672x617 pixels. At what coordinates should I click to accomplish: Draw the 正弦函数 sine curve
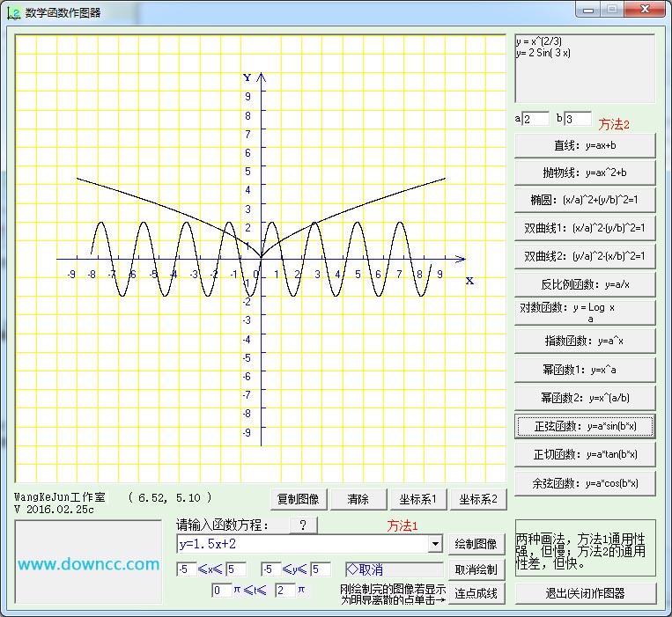(585, 426)
